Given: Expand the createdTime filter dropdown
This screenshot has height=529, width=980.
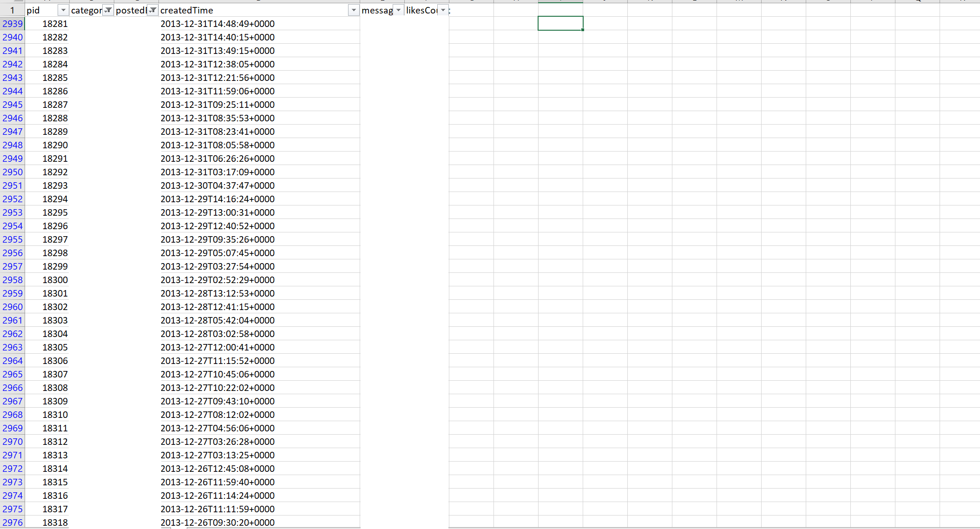Looking at the screenshot, I should tap(354, 10).
